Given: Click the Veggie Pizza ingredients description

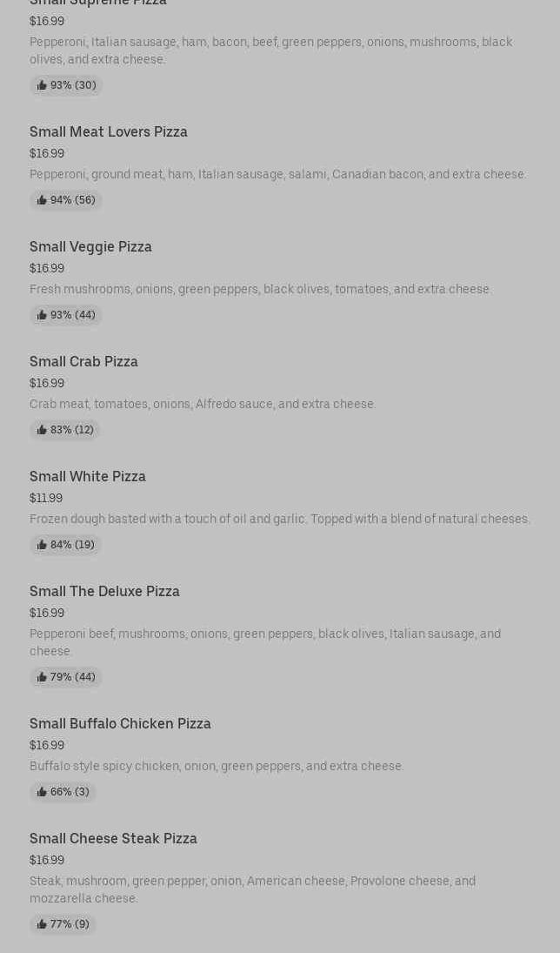Looking at the screenshot, I should pos(260,290).
